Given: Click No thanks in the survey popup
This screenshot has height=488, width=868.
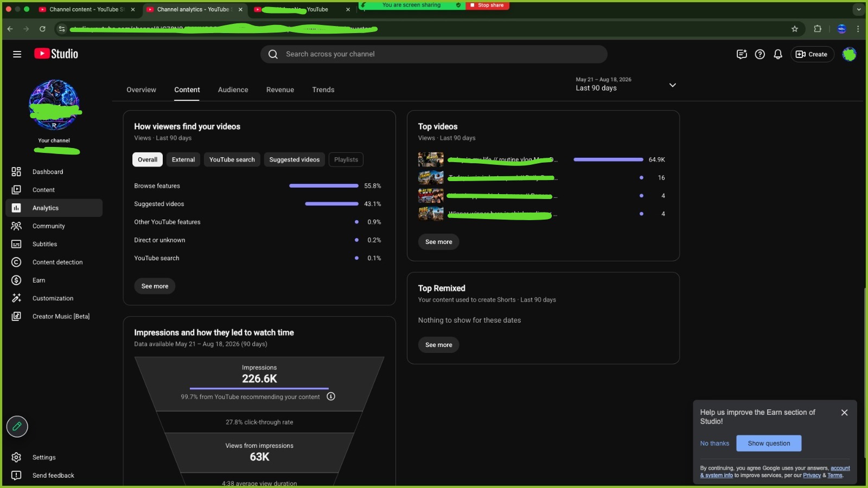Looking at the screenshot, I should (714, 444).
